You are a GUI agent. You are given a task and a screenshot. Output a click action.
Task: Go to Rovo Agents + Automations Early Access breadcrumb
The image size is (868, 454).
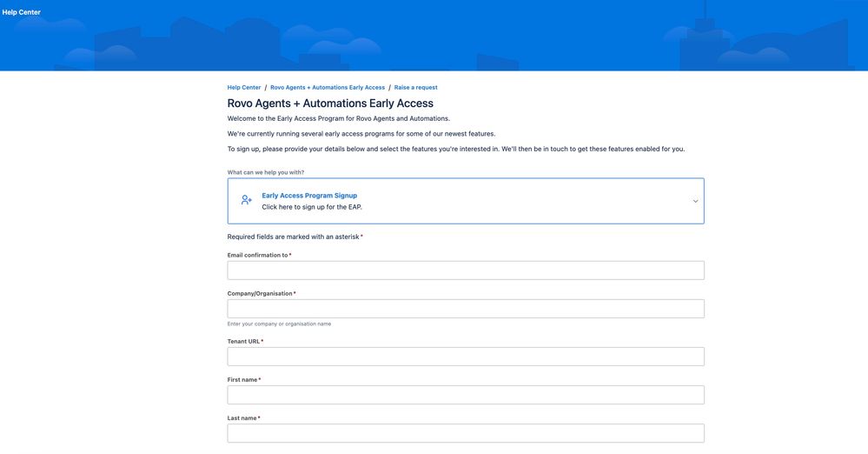click(328, 88)
